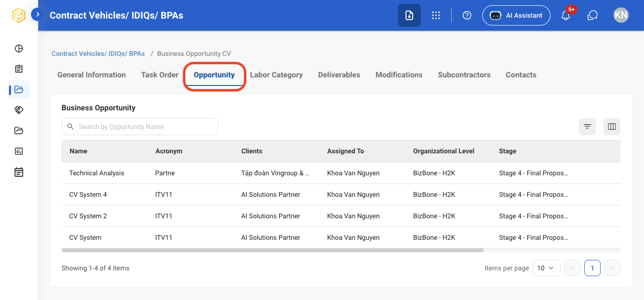This screenshot has width=644, height=300.
Task: Go to Contract Vehicles/ IDIQs/ BPAs breadcrumb link
Action: point(98,54)
